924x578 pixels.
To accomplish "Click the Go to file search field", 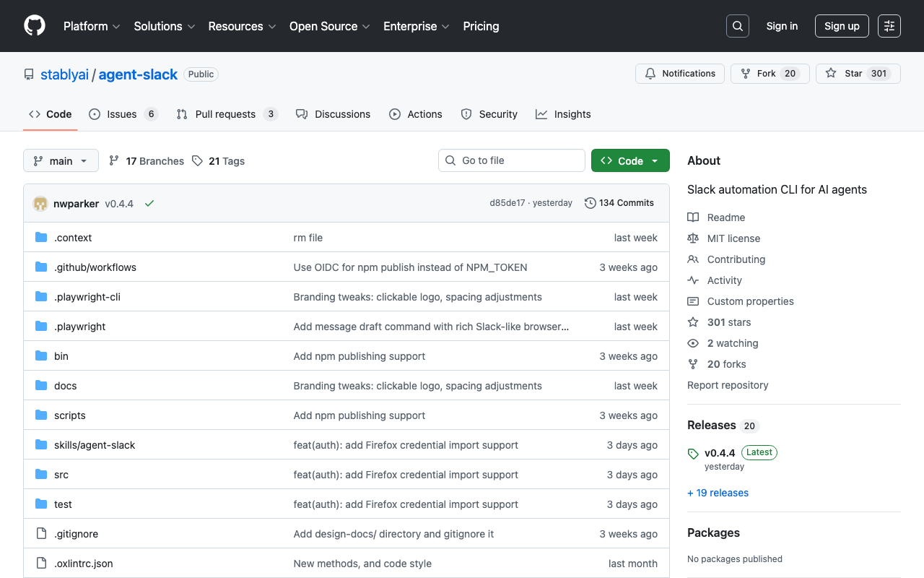I will [x=511, y=160].
